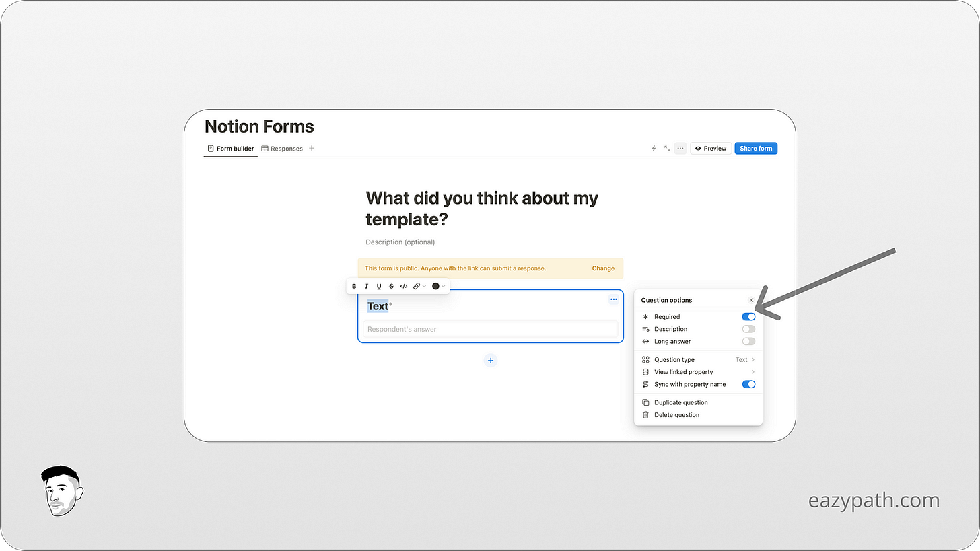Mark selected text as inline code

(x=404, y=286)
